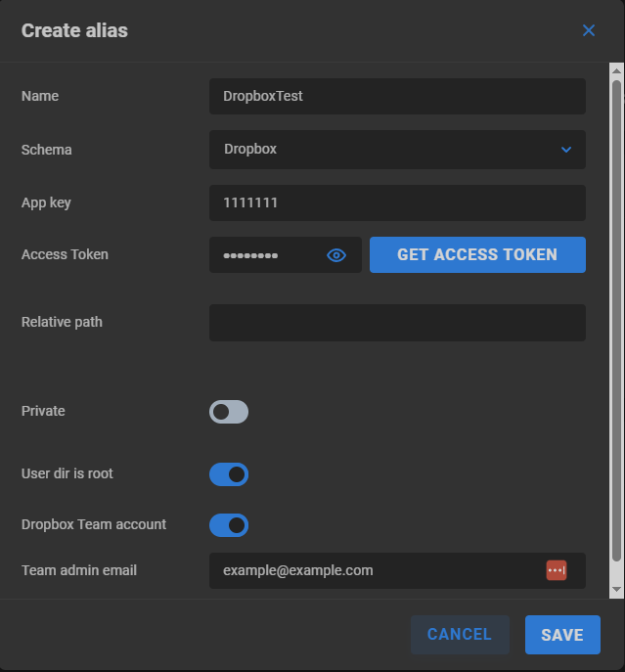625x672 pixels.
Task: Show access token with eye icon
Action: [336, 255]
